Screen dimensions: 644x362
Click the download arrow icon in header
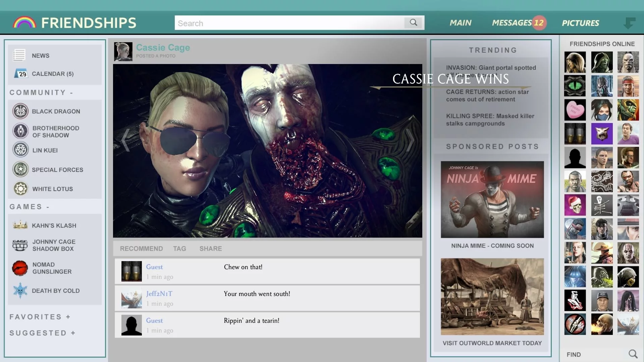(x=629, y=23)
